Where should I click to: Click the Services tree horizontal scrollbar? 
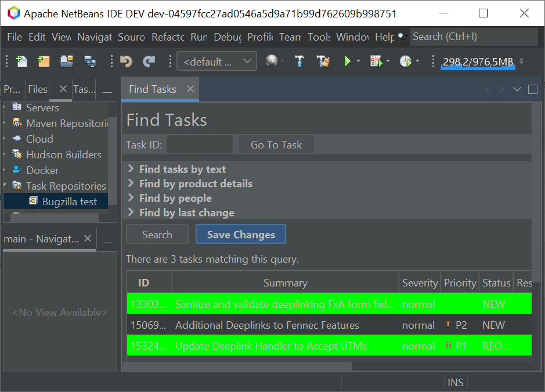54,217
